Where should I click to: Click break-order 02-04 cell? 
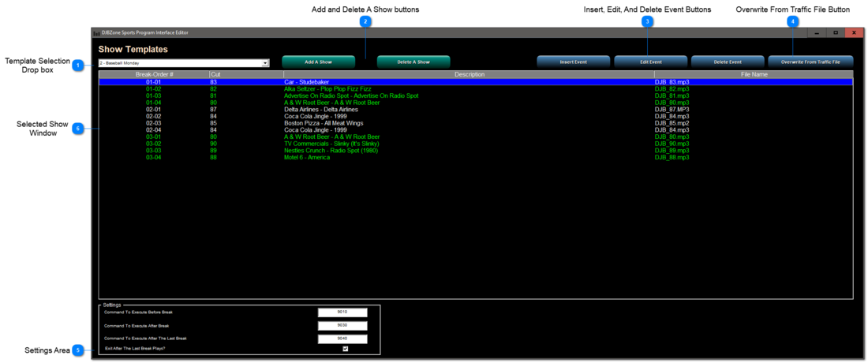(x=153, y=130)
